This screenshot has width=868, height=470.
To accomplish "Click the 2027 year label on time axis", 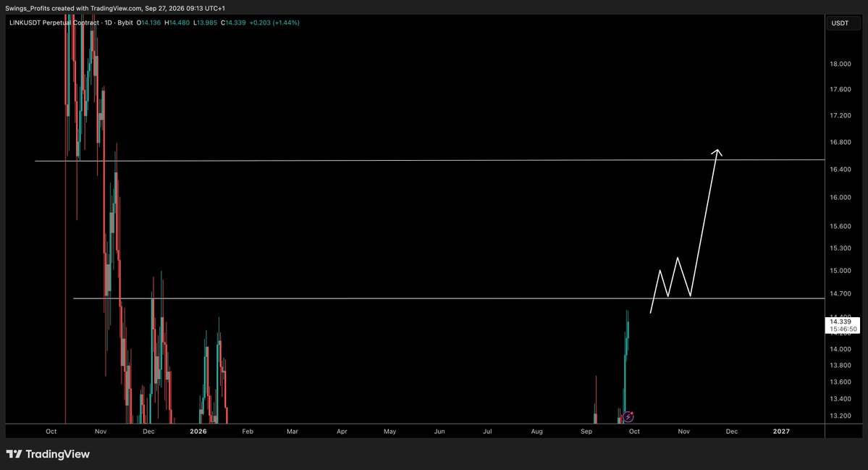I will (x=781, y=431).
